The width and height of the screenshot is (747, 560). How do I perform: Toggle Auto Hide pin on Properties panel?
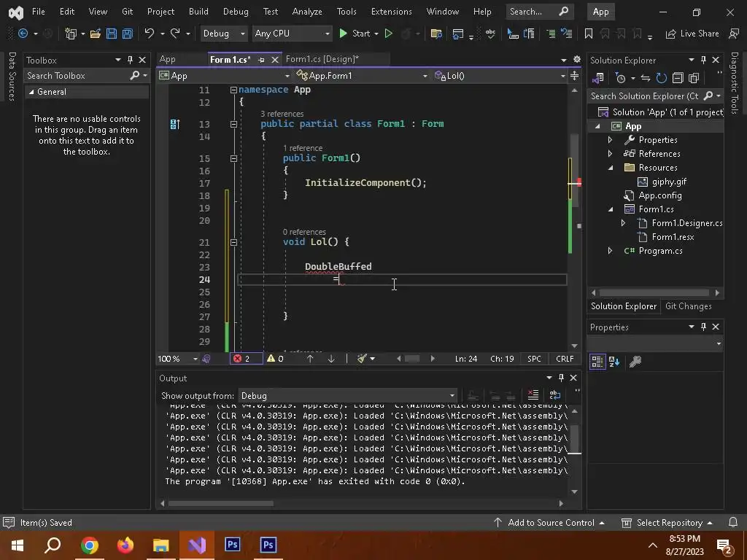pyautogui.click(x=704, y=327)
